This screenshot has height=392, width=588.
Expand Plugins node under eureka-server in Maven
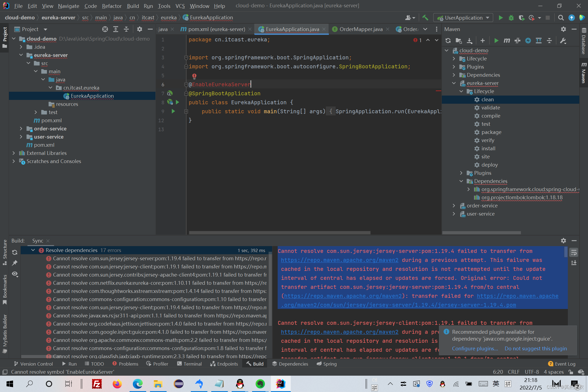[x=461, y=173]
